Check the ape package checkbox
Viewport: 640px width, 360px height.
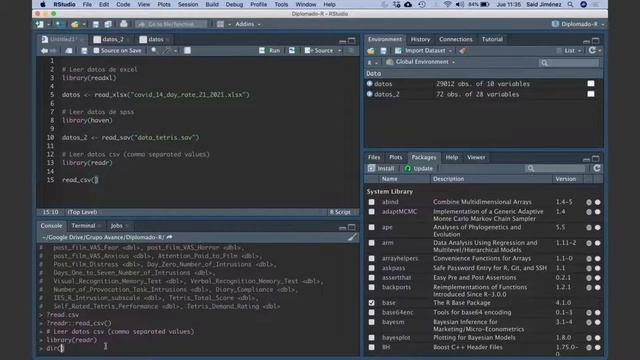click(371, 227)
